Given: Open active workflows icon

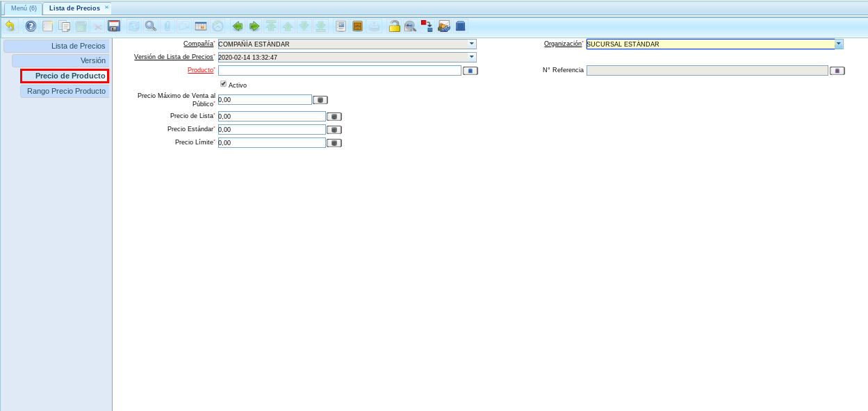Looking at the screenshot, I should tap(427, 26).
